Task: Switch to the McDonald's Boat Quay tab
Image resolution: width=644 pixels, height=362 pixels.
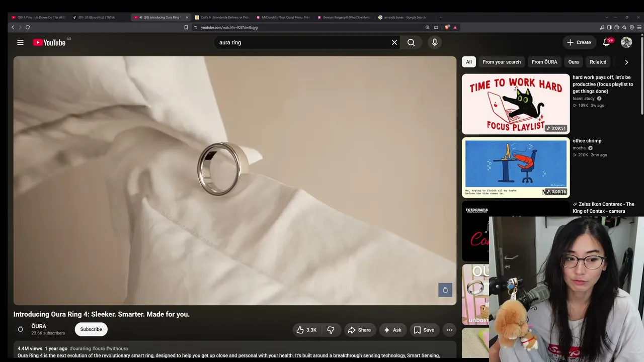Action: coord(283,17)
